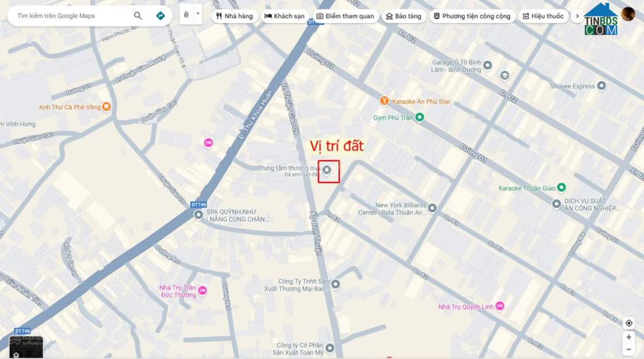Select the Bảo tàng chip
Image resolution: width=644 pixels, height=359 pixels.
click(x=404, y=16)
